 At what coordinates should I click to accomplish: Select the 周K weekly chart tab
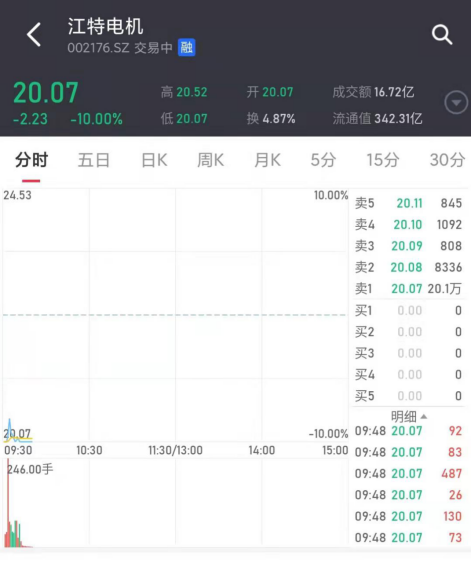click(x=211, y=160)
